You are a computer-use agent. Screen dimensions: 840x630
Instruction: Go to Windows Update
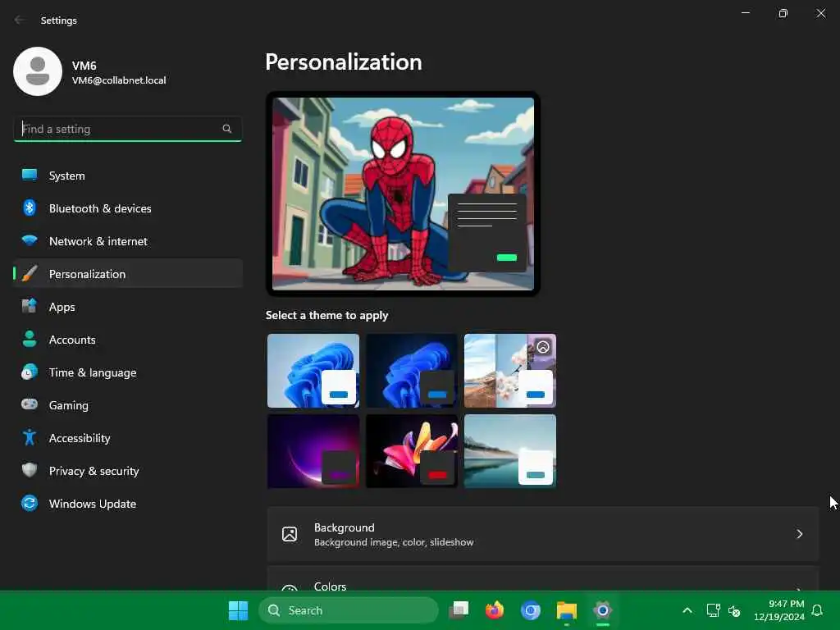(127, 503)
